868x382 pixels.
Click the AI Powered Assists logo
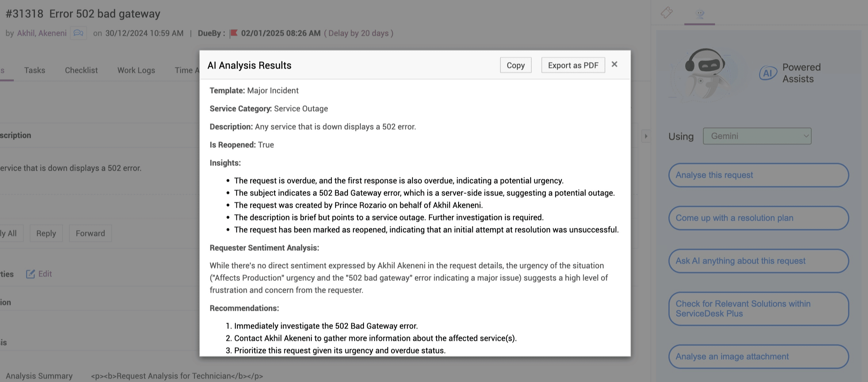click(768, 73)
